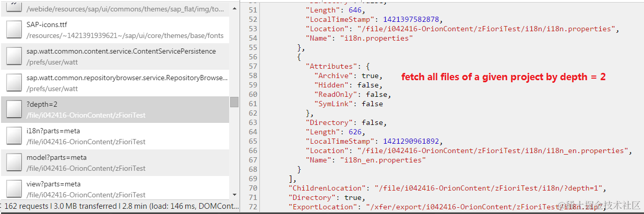Click the /file/i042416-OrionContent/zFioriTest path under ?depth=2
This screenshot has height=214, width=644.
pyautogui.click(x=86, y=116)
